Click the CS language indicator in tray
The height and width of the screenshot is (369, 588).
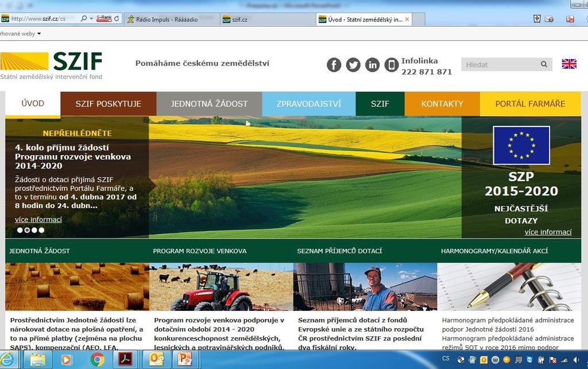pos(446,359)
